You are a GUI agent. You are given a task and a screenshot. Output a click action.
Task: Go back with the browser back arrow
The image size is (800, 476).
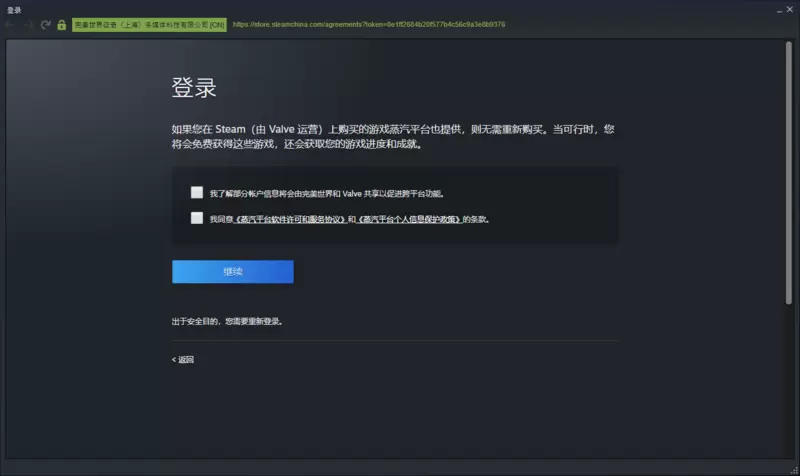click(x=10, y=24)
